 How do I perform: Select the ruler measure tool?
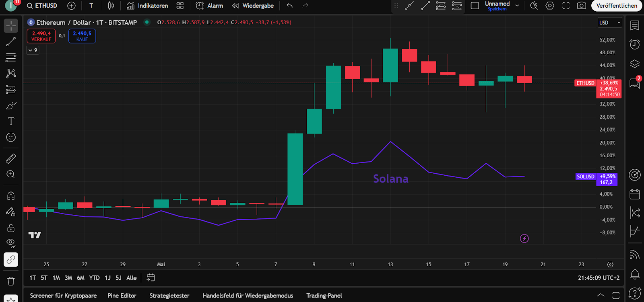(11, 158)
